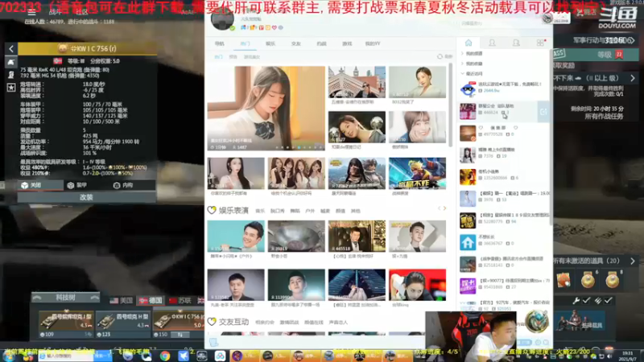Click the 户外 filter in the 娱乐表演 section
The image size is (644, 362).
click(x=310, y=211)
